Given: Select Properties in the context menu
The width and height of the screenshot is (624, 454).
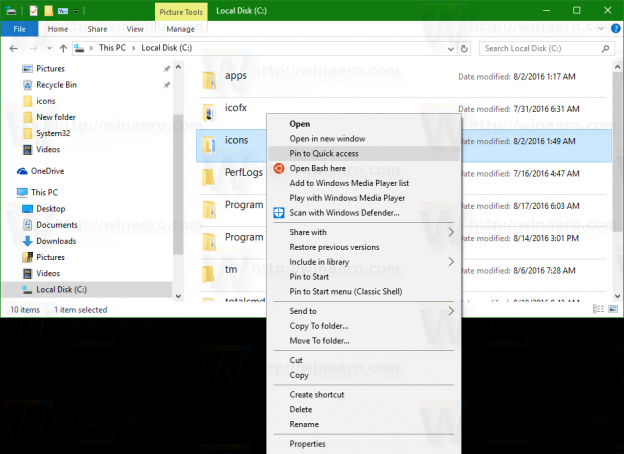Looking at the screenshot, I should pyautogui.click(x=364, y=444).
